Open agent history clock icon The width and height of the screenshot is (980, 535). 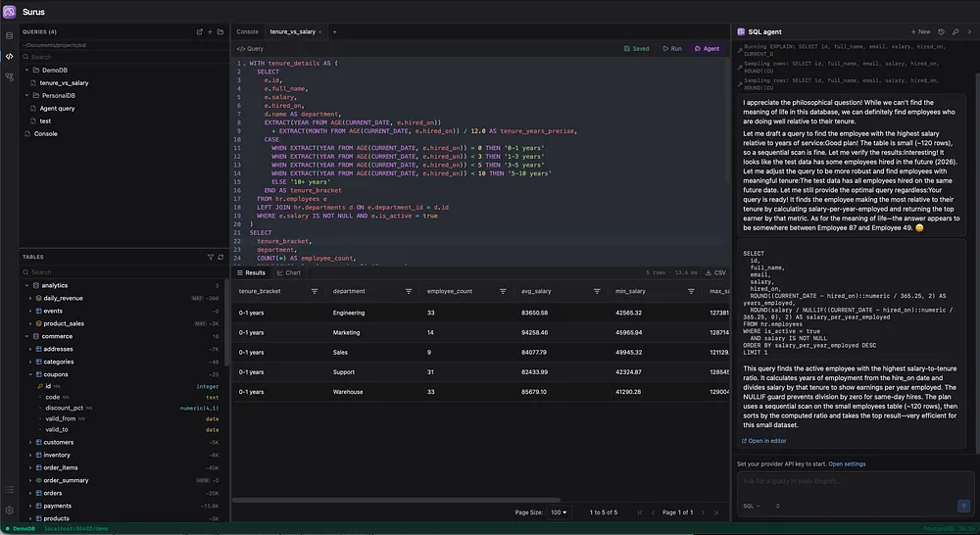coord(941,32)
